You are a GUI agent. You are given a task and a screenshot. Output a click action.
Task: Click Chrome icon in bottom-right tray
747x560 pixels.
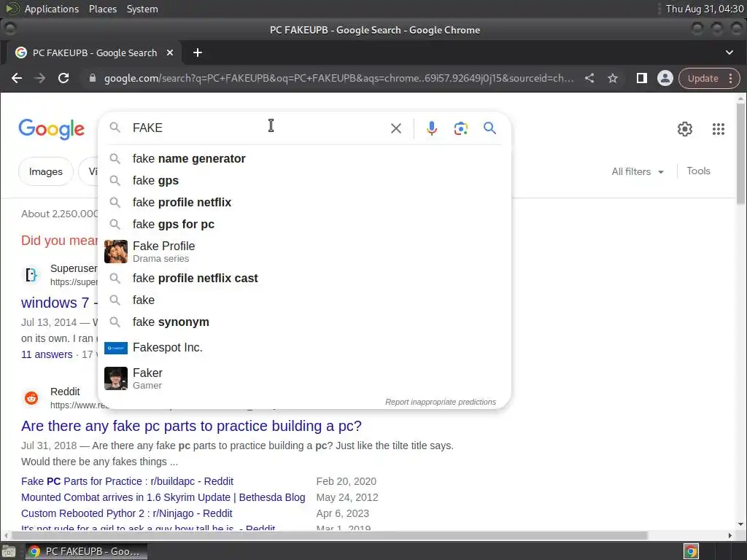[692, 551]
